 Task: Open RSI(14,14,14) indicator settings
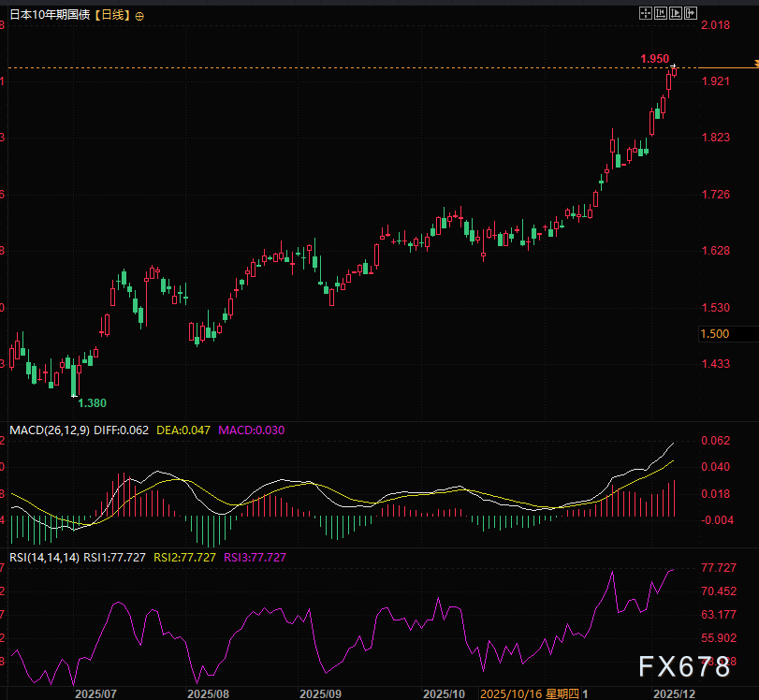tap(43, 557)
